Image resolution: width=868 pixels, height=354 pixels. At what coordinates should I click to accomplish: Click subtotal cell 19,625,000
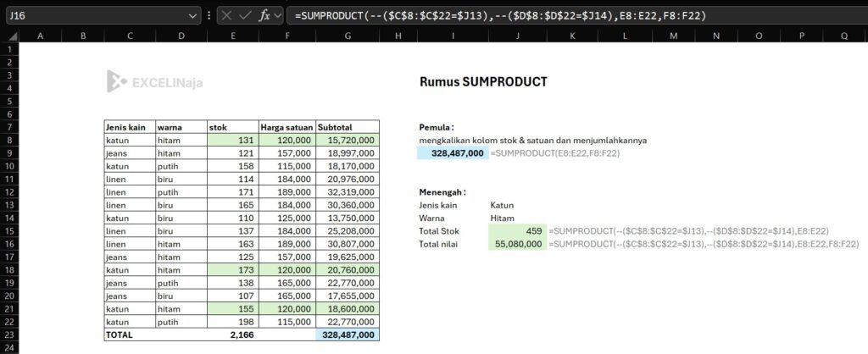pyautogui.click(x=347, y=257)
